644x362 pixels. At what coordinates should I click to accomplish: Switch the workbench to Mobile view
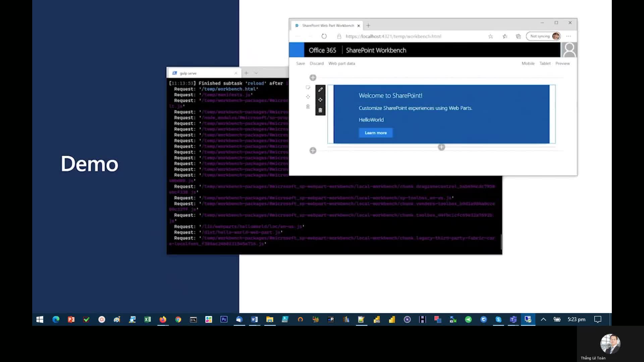click(528, 63)
